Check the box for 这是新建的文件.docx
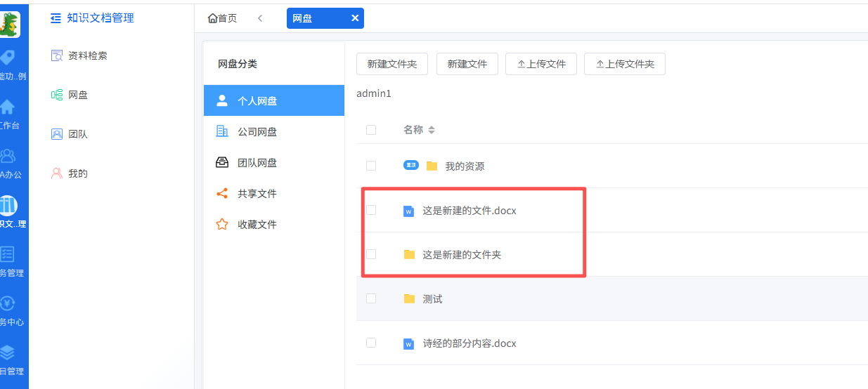Screen dimensions: 868x389 coord(371,210)
